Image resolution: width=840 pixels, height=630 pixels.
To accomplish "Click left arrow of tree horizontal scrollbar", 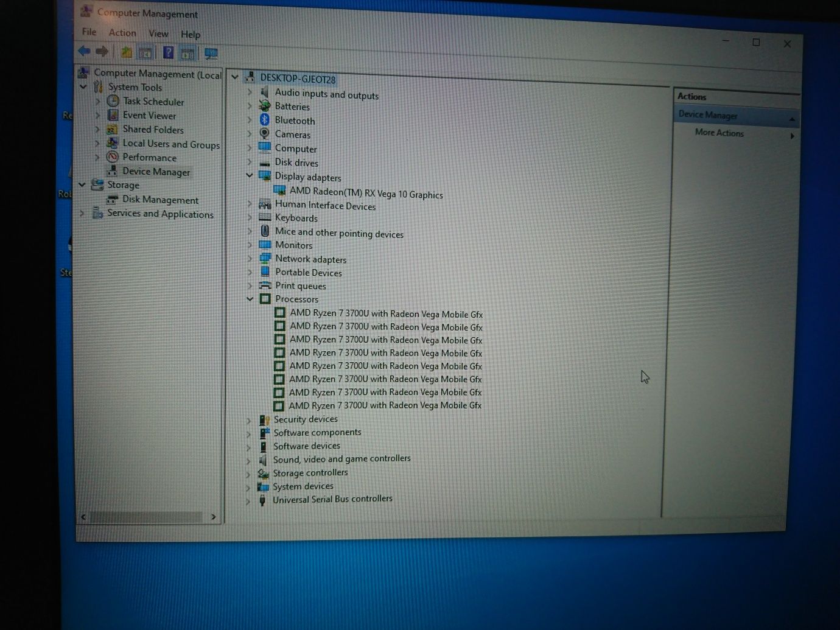I will point(83,517).
